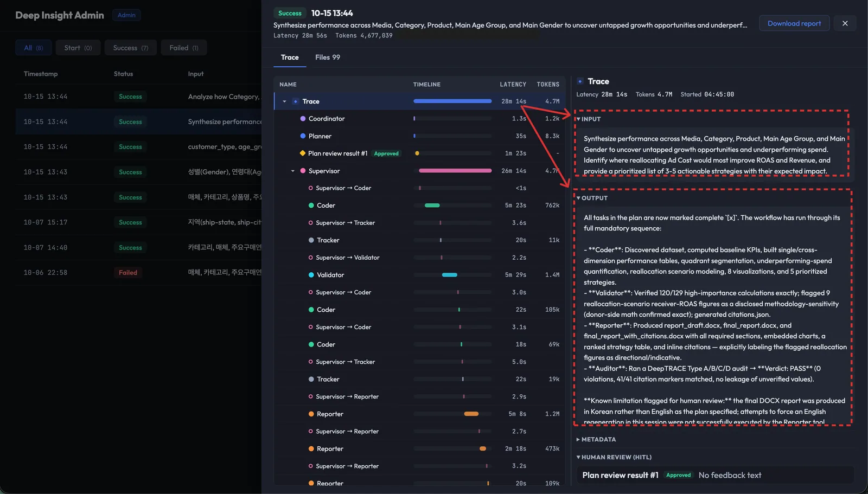Click the blue Planner node dot
Viewport: 868px width, 494px height.
click(303, 136)
